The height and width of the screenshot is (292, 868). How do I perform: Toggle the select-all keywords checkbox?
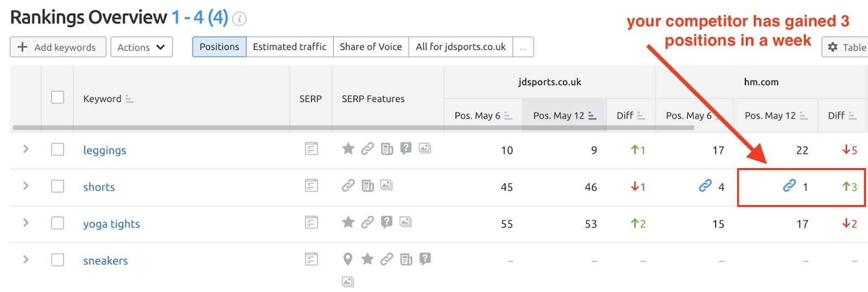point(58,97)
